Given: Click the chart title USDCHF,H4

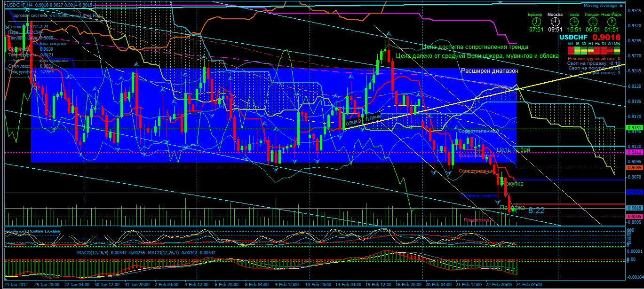Looking at the screenshot, I should [x=19, y=5].
